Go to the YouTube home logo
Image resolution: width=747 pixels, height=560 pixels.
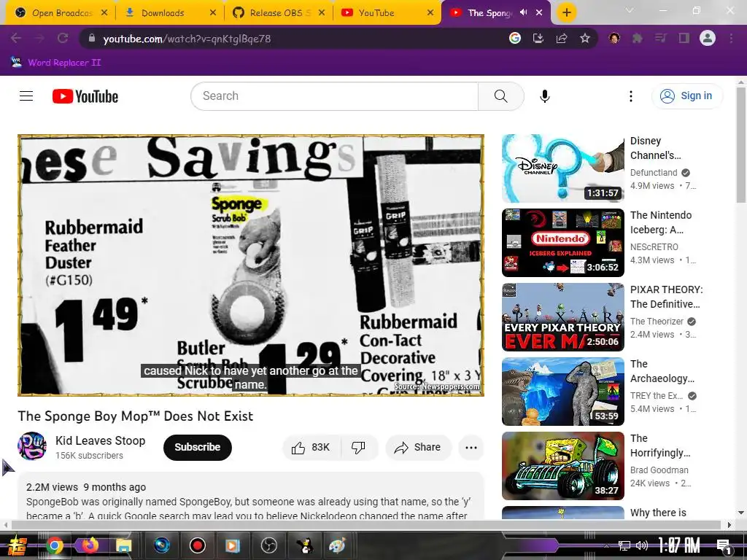[85, 96]
